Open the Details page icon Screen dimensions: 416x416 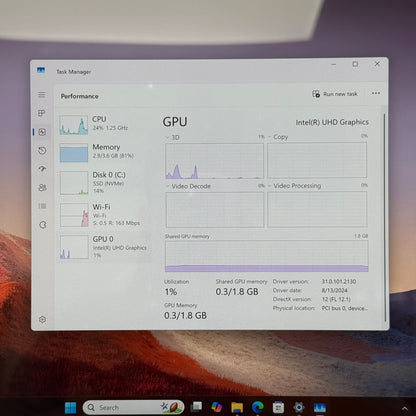pos(42,206)
